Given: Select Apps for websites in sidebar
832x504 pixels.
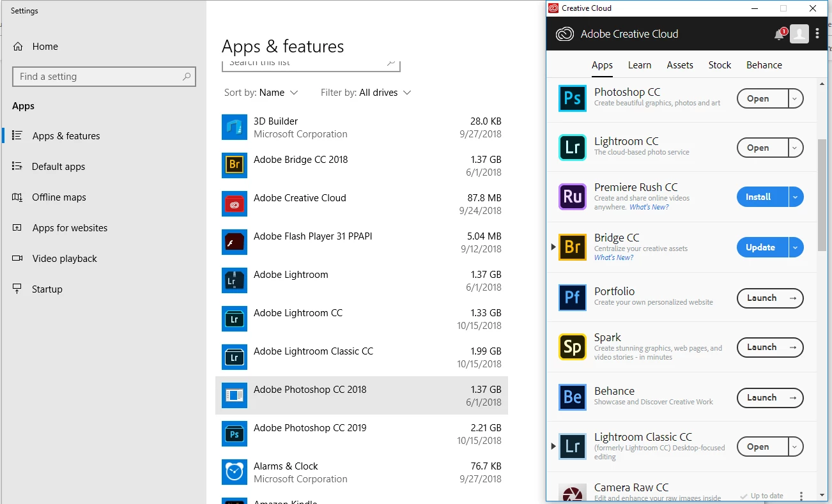Looking at the screenshot, I should tap(104, 228).
